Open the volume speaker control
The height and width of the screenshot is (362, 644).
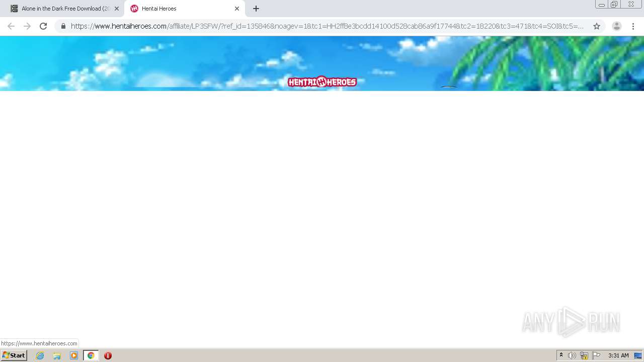click(572, 355)
